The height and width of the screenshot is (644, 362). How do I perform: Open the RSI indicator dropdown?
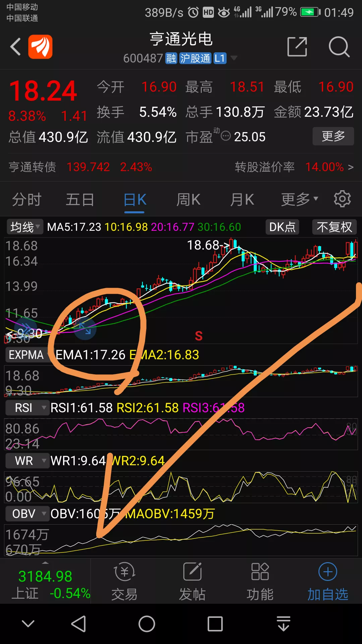pyautogui.click(x=27, y=408)
